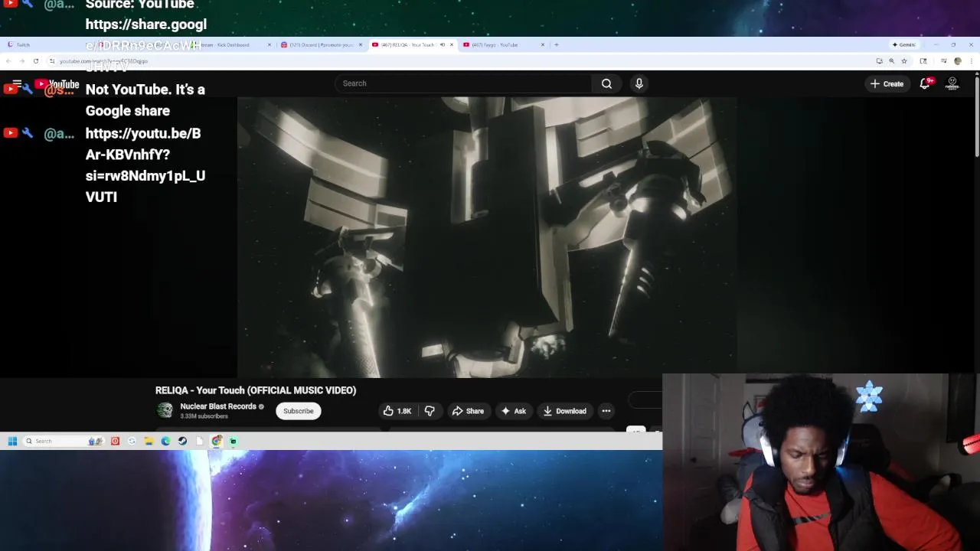Image resolution: width=980 pixels, height=551 pixels.
Task: Open Google Lens search icon in toolbar
Action: [x=923, y=61]
